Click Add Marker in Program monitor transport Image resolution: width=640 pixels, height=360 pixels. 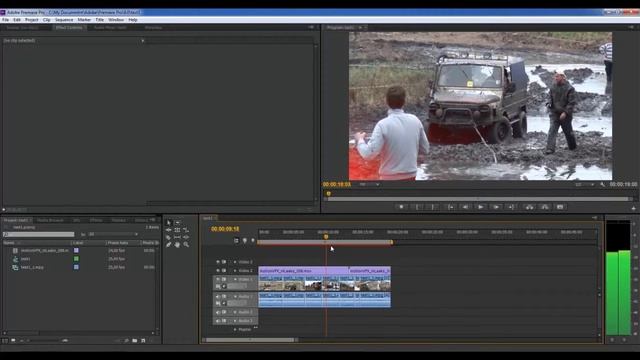coord(402,207)
